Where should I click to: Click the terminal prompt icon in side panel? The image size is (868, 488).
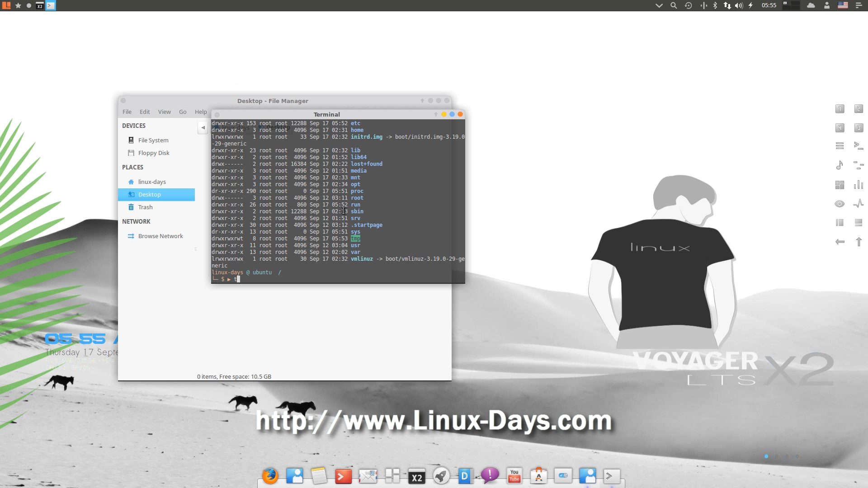click(x=859, y=146)
